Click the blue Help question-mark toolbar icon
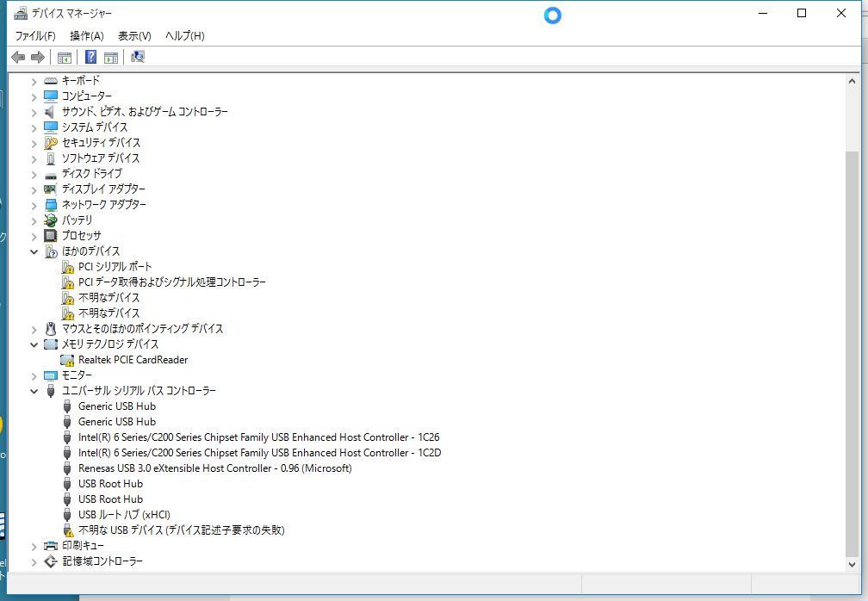868x601 pixels. point(90,57)
